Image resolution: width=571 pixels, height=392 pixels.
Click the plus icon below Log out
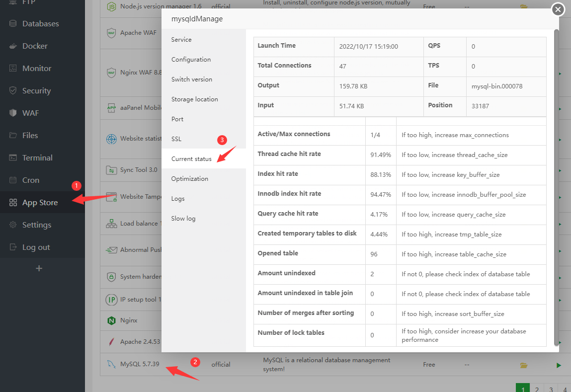[x=39, y=269]
